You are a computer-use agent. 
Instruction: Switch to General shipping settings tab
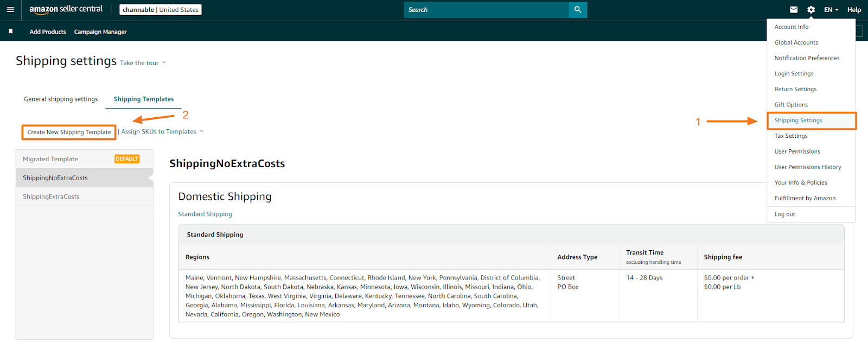pos(61,99)
